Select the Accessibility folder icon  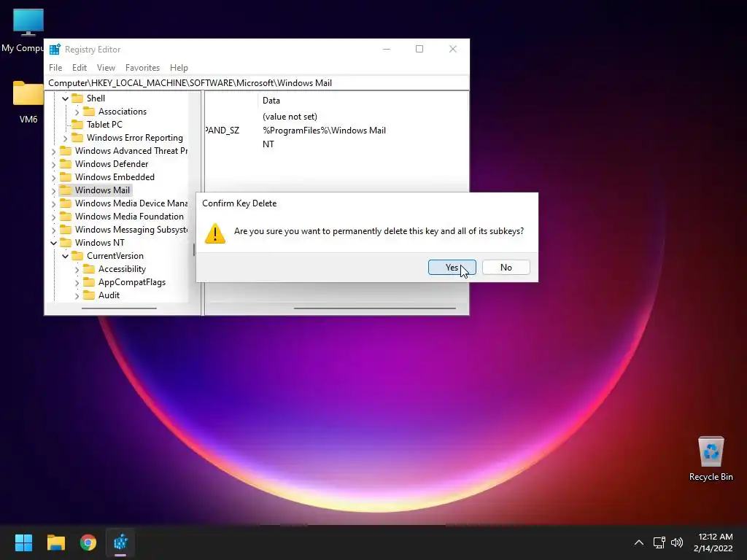[88, 269]
